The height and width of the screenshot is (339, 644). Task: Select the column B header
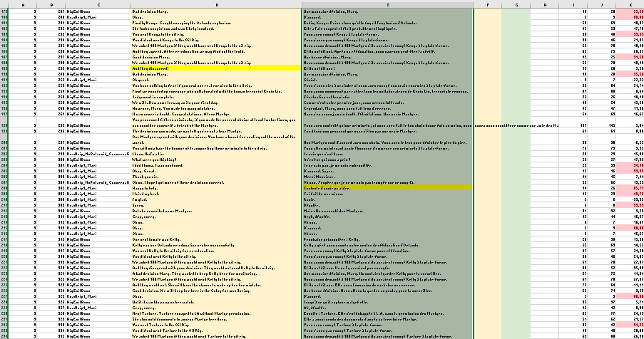click(51, 5)
